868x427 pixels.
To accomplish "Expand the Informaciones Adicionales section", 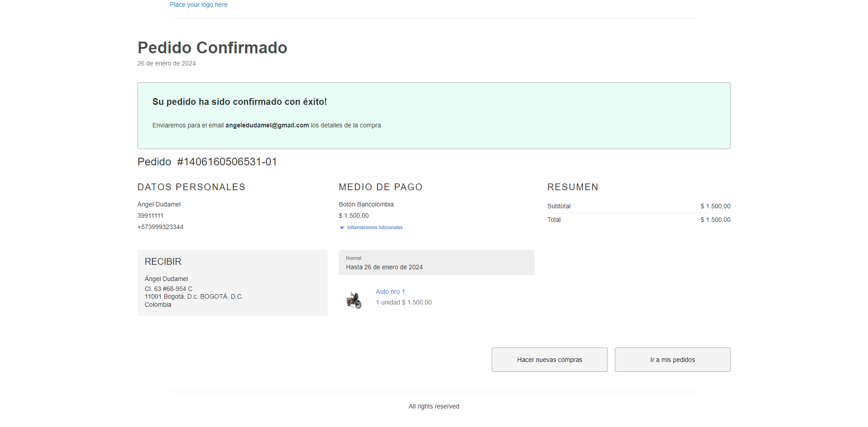I will tap(374, 228).
